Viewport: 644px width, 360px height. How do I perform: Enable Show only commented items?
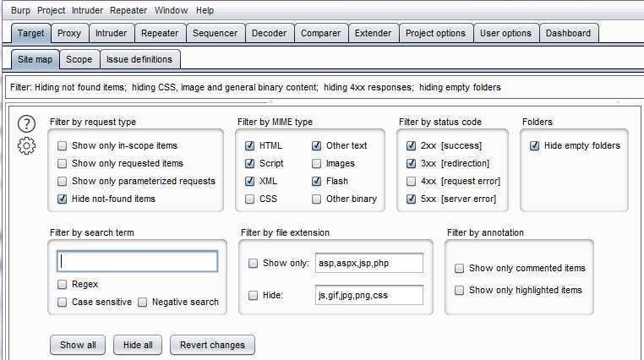click(459, 269)
